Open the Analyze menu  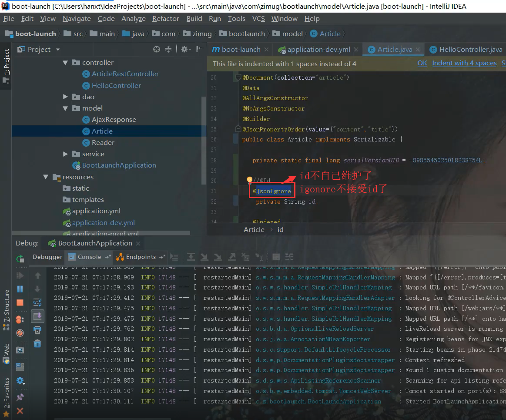134,19
